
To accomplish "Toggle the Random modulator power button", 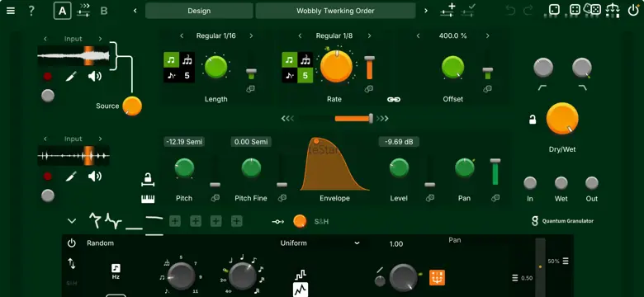I will 72,243.
